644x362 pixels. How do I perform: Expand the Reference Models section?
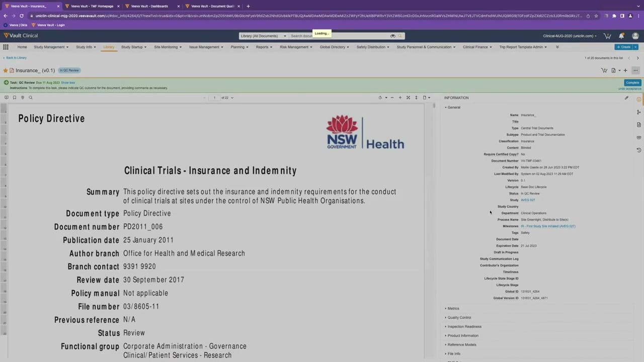[460, 344]
